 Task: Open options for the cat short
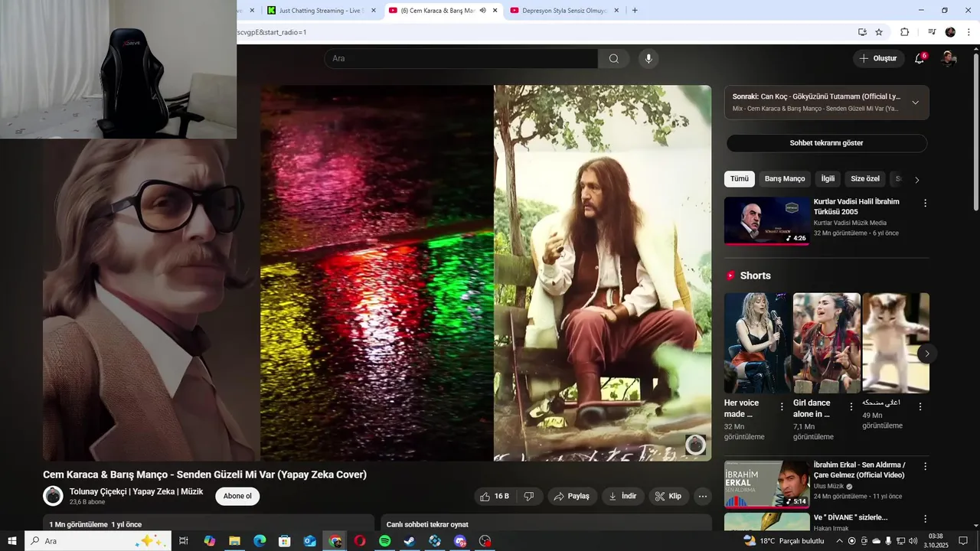tap(920, 407)
